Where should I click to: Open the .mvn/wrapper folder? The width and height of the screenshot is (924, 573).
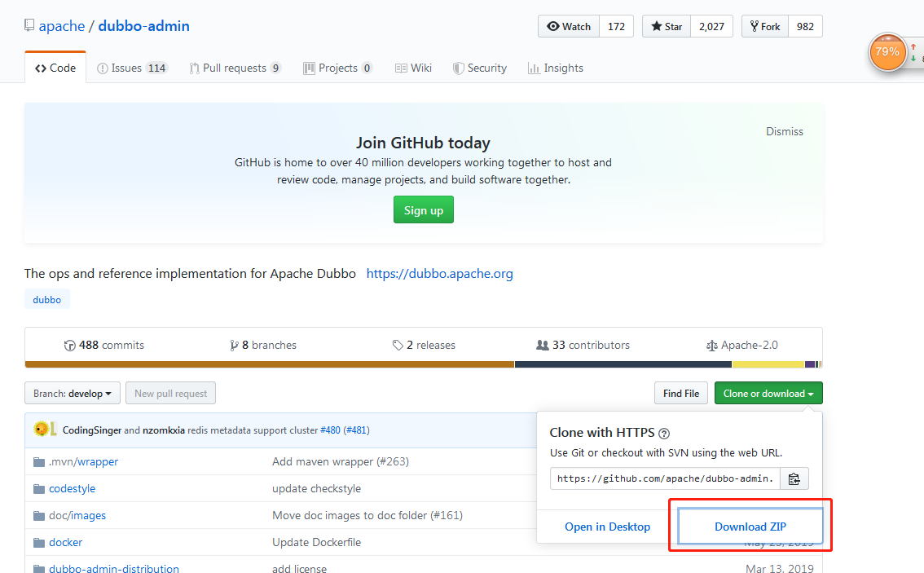pyautogui.click(x=84, y=461)
